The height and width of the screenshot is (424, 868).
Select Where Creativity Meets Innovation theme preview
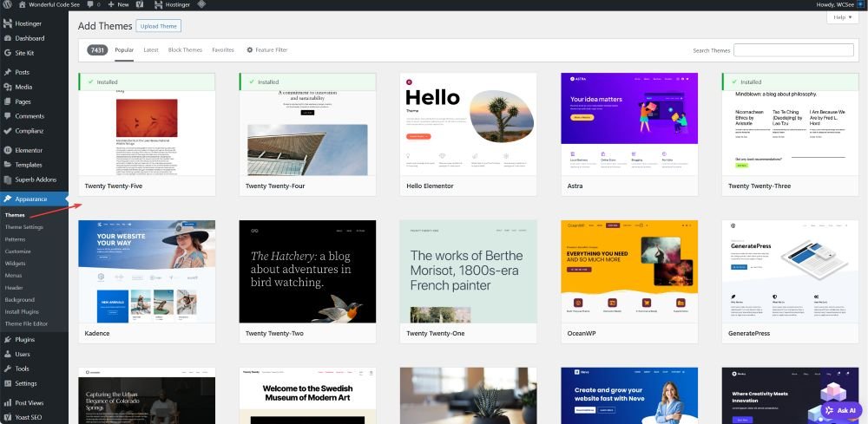pyautogui.click(x=790, y=395)
